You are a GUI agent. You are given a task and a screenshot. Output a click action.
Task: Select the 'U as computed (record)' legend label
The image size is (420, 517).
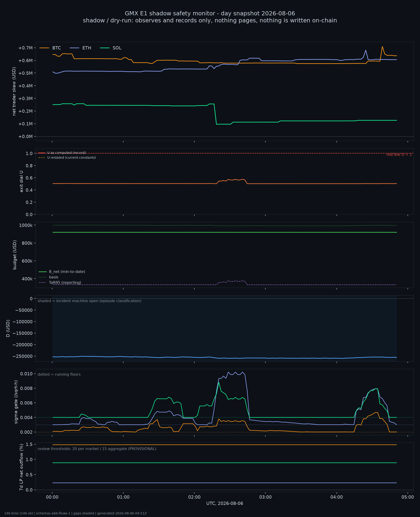pyautogui.click(x=66, y=153)
